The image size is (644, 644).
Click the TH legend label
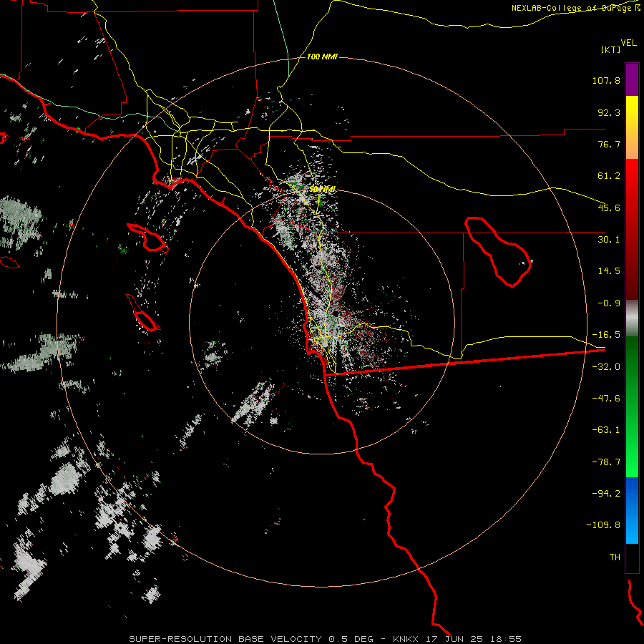point(615,557)
